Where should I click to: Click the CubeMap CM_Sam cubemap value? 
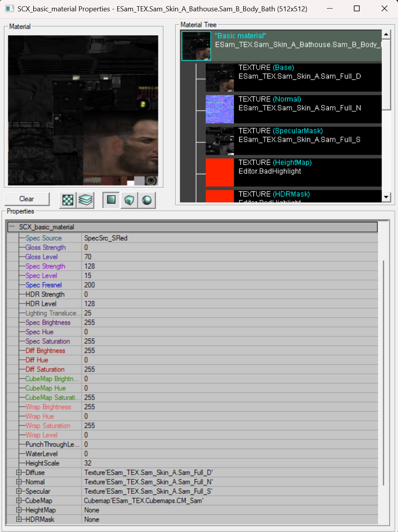tap(230, 500)
